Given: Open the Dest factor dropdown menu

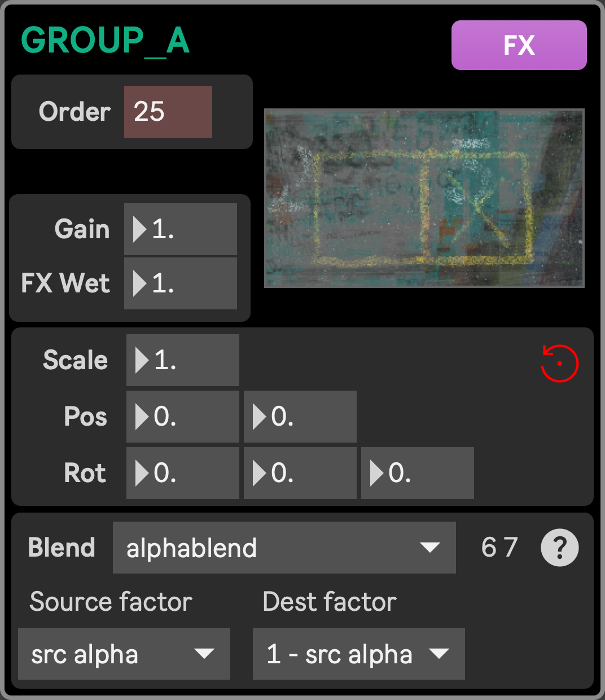Looking at the screenshot, I should point(359,654).
